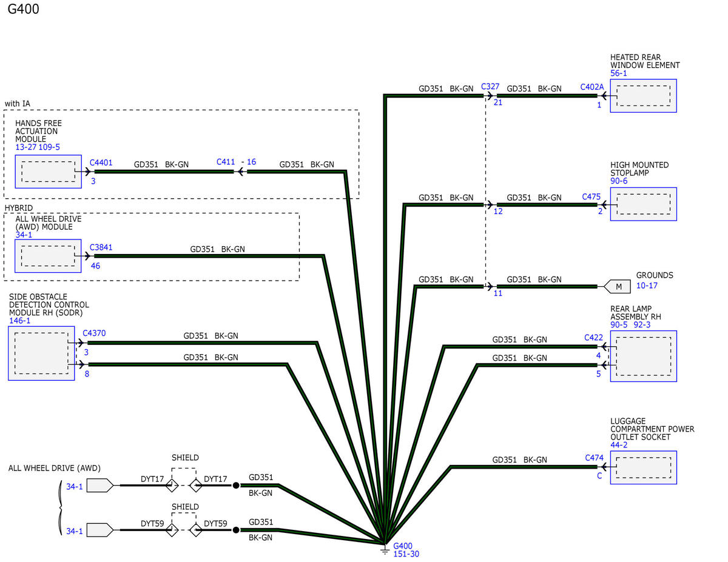The height and width of the screenshot is (562, 728).
Task: Click the Hands Free Actuation Module component box
Action: point(48,172)
